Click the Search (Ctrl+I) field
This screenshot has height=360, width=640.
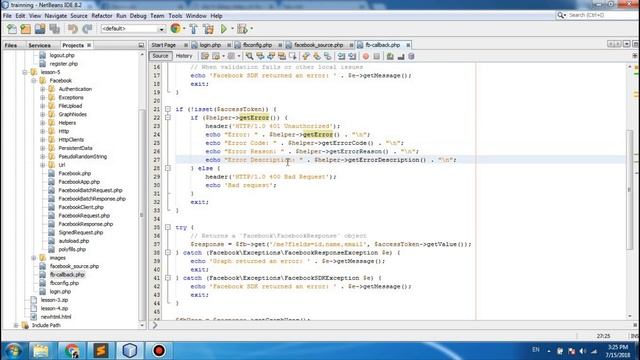pyautogui.click(x=597, y=15)
